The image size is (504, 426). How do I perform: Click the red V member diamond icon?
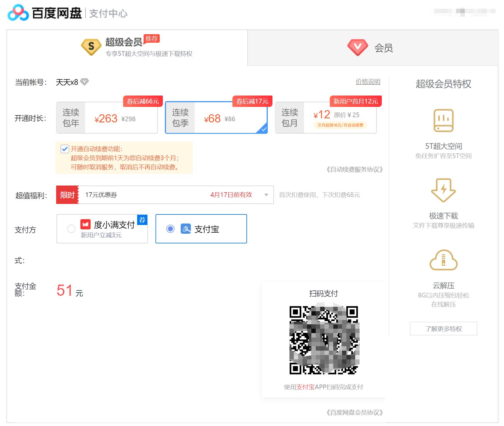(x=358, y=47)
